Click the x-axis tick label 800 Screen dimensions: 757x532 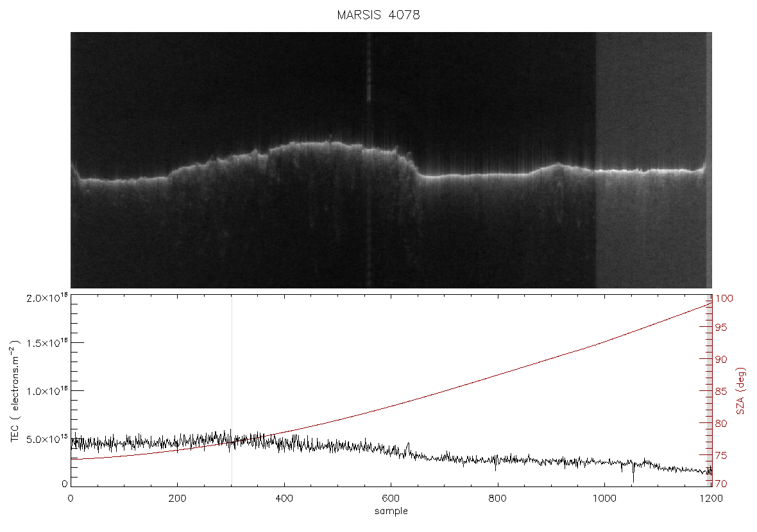pos(497,498)
